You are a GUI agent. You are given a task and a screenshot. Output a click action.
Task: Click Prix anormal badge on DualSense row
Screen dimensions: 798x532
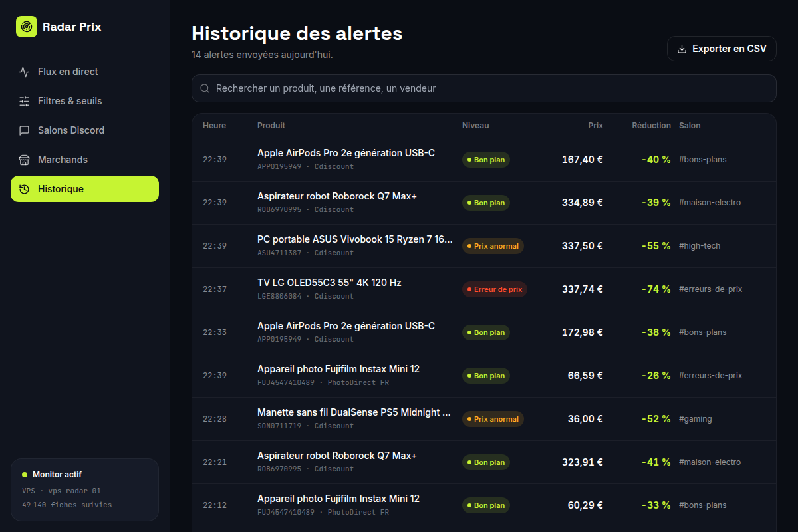(493, 419)
